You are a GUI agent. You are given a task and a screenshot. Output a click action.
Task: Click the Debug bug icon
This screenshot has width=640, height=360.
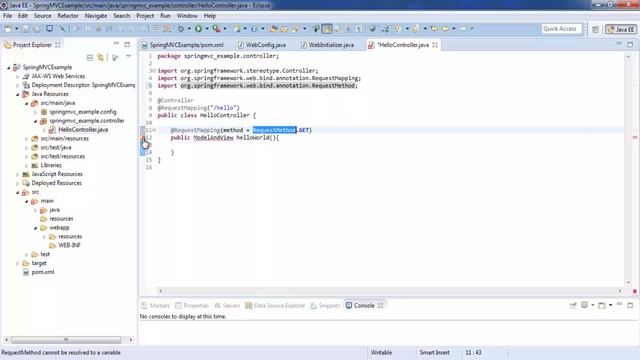(x=180, y=29)
